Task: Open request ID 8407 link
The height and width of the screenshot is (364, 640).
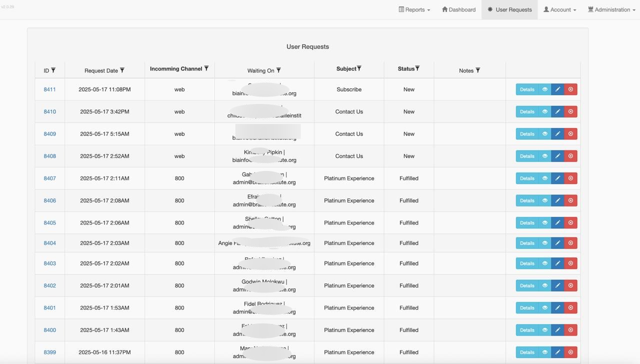Action: (49, 178)
